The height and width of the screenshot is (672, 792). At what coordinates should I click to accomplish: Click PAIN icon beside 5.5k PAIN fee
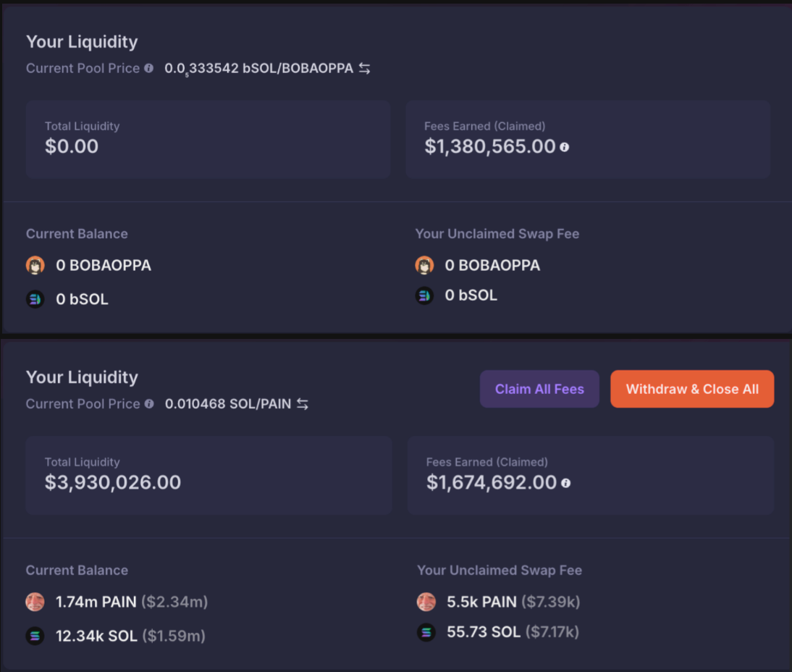[x=426, y=601]
